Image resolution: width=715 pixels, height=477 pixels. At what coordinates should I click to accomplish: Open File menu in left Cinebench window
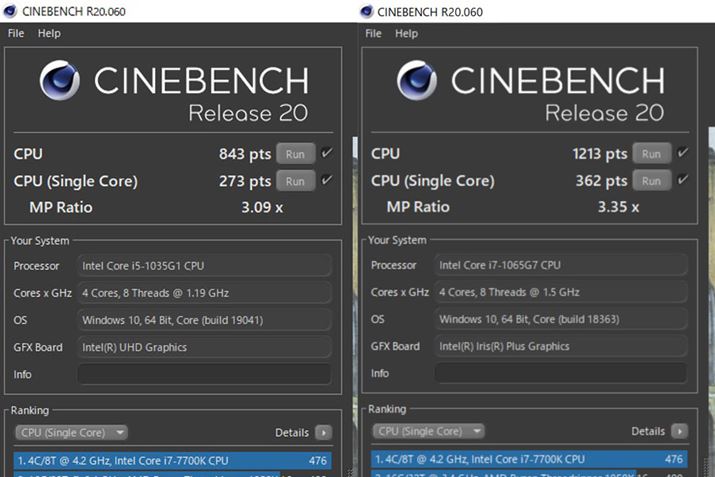16,33
